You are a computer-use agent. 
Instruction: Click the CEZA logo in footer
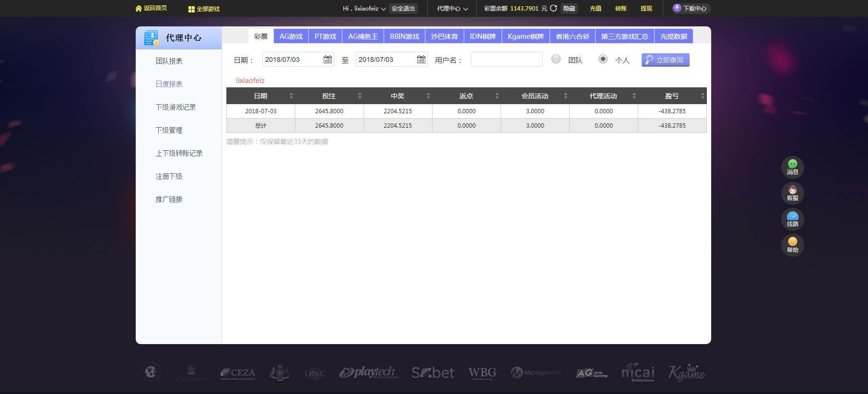click(237, 373)
